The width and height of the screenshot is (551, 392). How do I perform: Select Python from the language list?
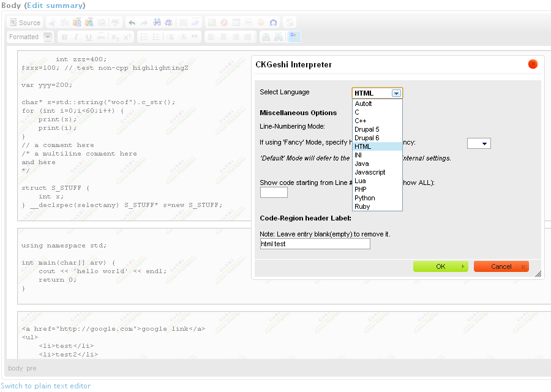pos(365,198)
